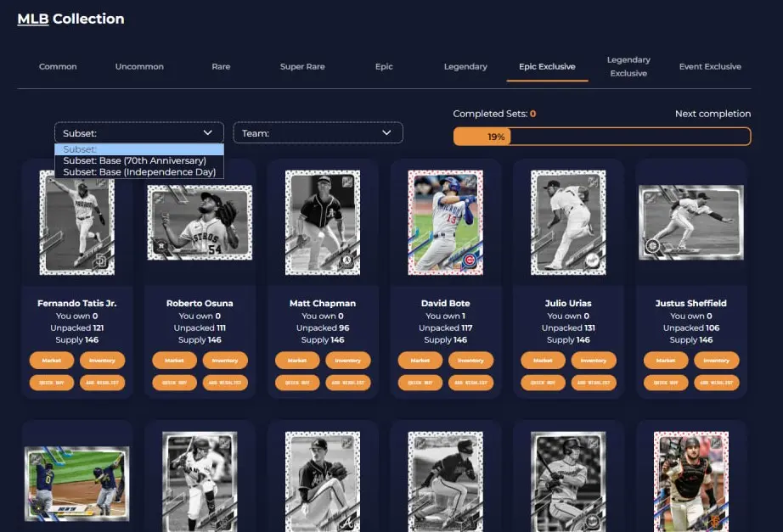Open Roberto Osuna card image
Viewport: 783px width, 532px height.
pos(200,222)
